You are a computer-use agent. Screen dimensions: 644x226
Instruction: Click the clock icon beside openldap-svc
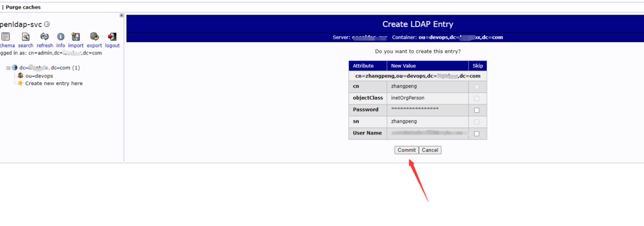click(x=47, y=24)
